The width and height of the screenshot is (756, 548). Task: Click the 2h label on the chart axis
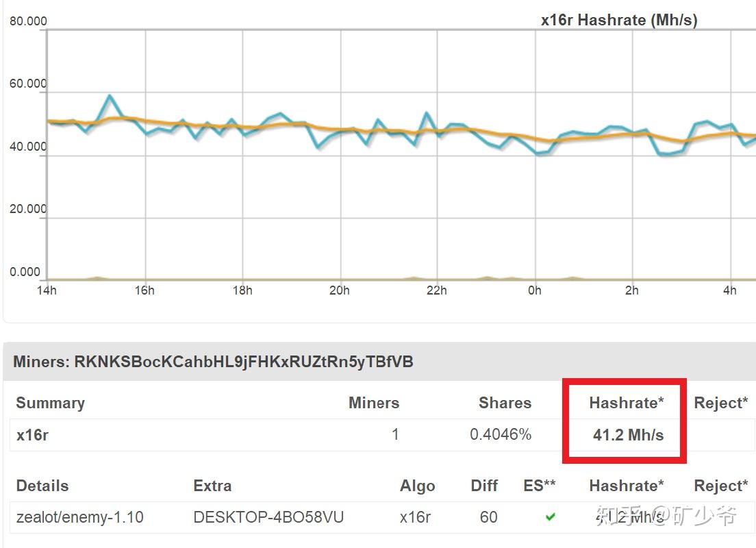[632, 290]
